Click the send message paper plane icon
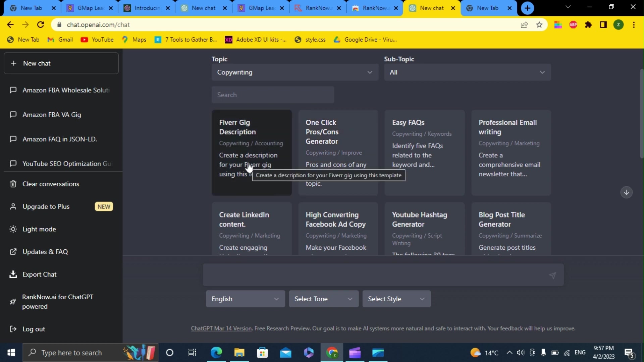This screenshot has width=644, height=362. [x=552, y=276]
